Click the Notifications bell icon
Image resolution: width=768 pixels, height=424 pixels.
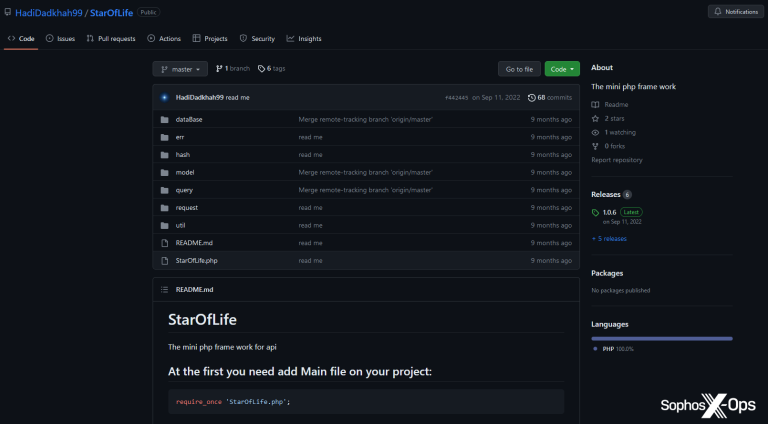[x=718, y=12]
